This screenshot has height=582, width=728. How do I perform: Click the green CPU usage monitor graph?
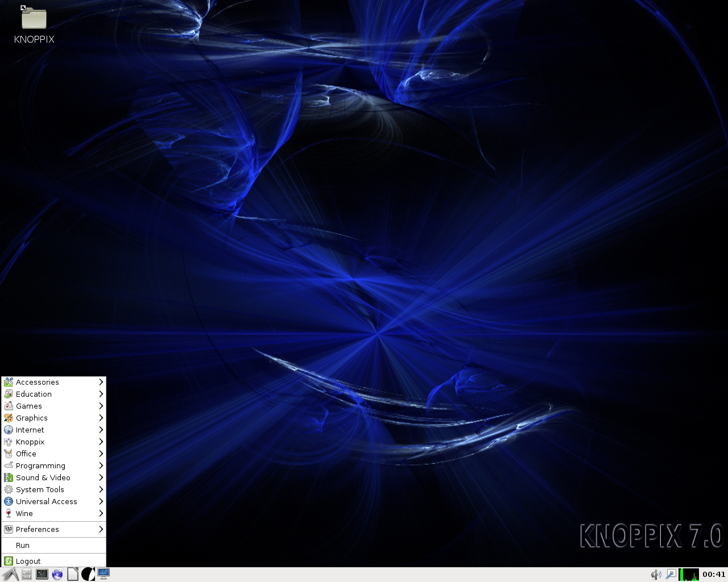coord(689,575)
